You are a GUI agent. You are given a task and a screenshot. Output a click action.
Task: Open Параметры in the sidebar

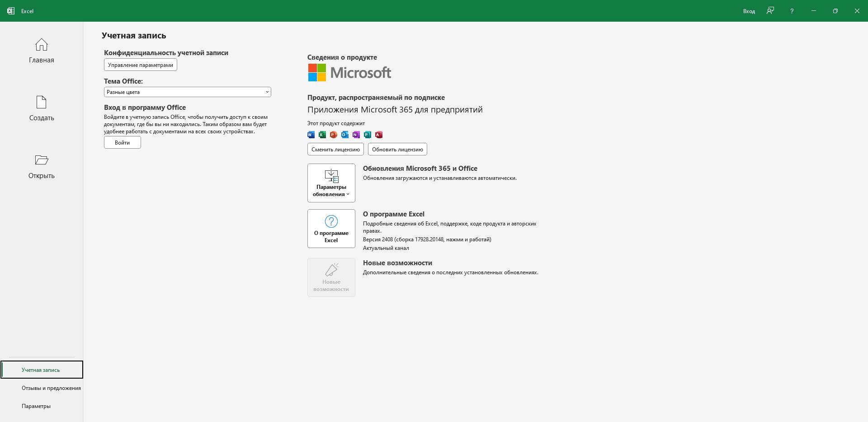(x=36, y=406)
